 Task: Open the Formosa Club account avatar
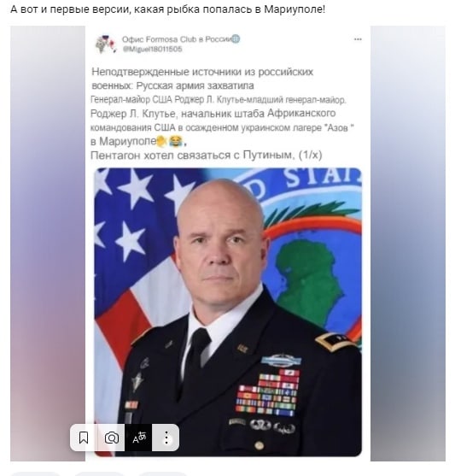[x=105, y=44]
